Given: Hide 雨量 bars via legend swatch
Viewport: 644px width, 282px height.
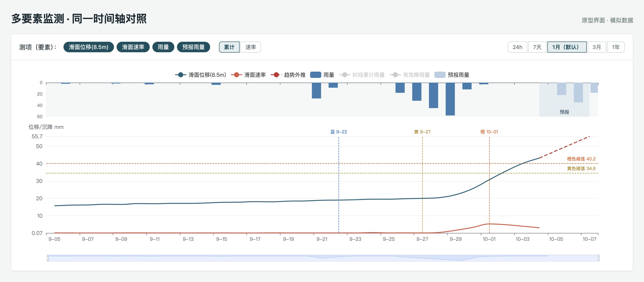Looking at the screenshot, I should [316, 75].
